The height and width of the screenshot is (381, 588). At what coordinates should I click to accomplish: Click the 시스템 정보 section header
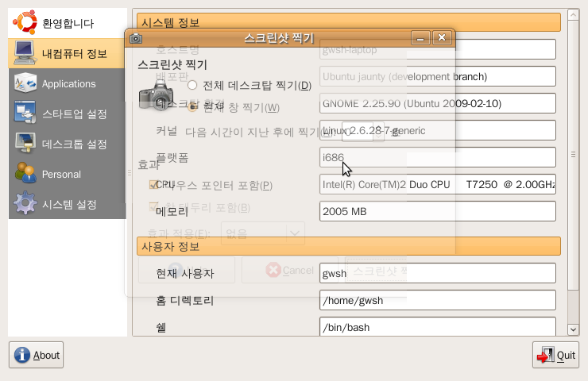click(x=349, y=22)
